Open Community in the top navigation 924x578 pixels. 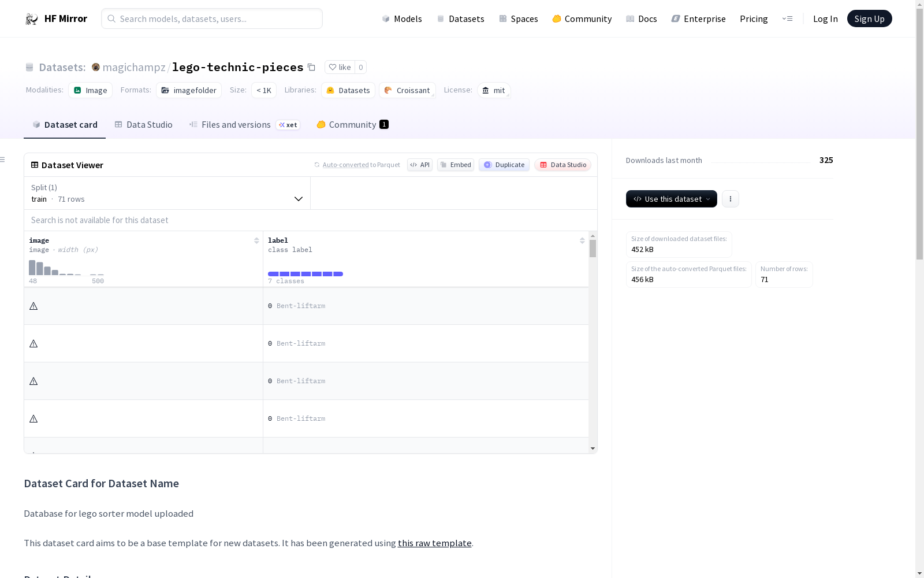click(582, 18)
